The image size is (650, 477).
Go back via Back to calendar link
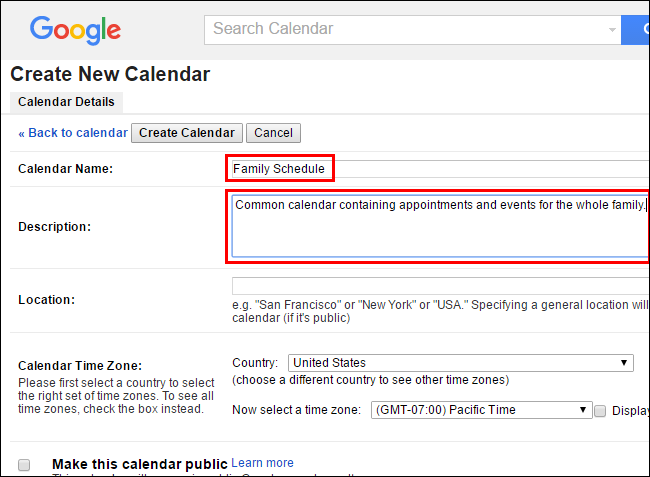73,133
